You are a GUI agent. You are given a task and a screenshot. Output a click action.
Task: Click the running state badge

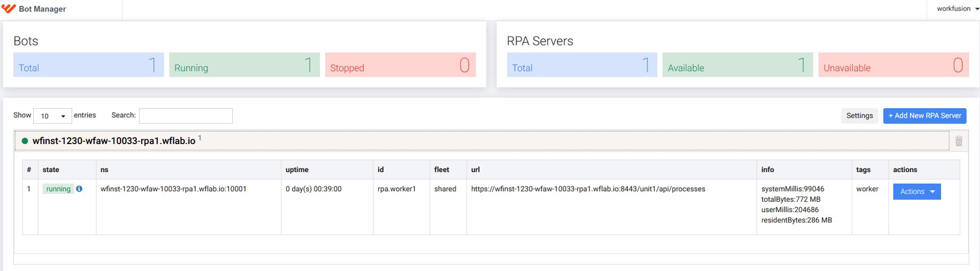click(x=58, y=189)
